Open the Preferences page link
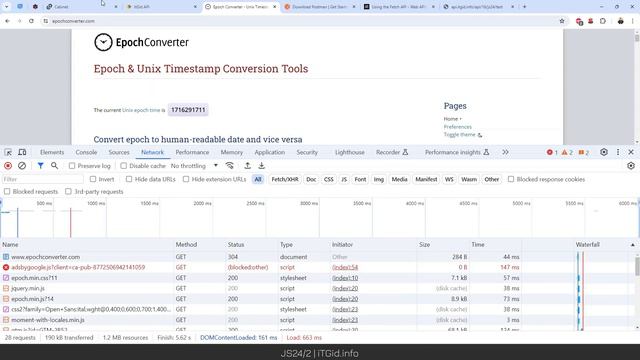The image size is (640, 360). coord(458,127)
